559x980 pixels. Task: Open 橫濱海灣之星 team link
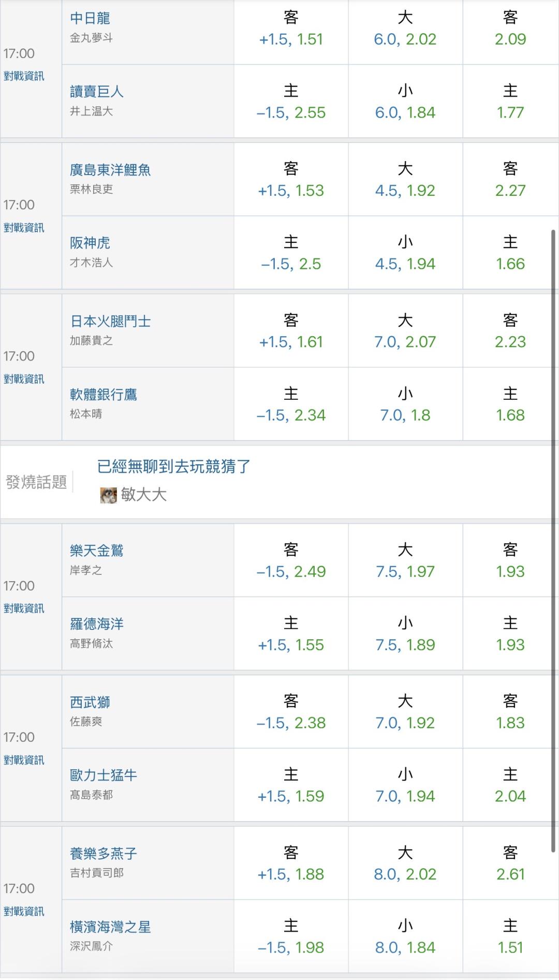pyautogui.click(x=110, y=927)
